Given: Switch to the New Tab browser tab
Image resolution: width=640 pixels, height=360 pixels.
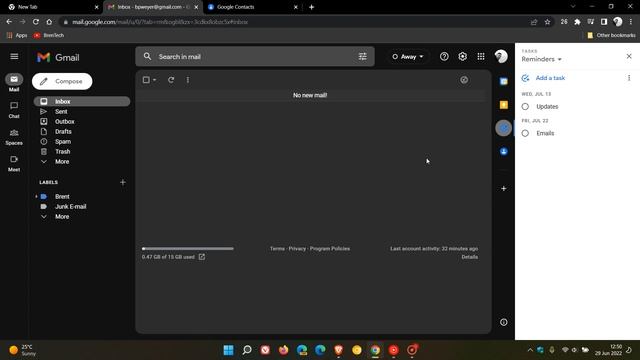Looking at the screenshot, I should coord(50,7).
